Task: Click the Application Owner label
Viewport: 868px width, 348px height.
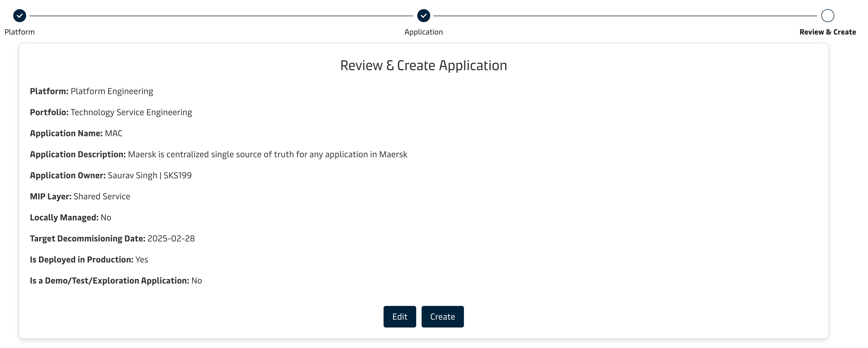Action: 68,176
